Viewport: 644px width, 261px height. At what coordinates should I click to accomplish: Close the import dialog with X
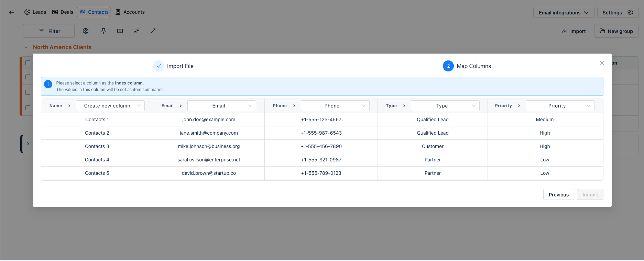coord(602,63)
